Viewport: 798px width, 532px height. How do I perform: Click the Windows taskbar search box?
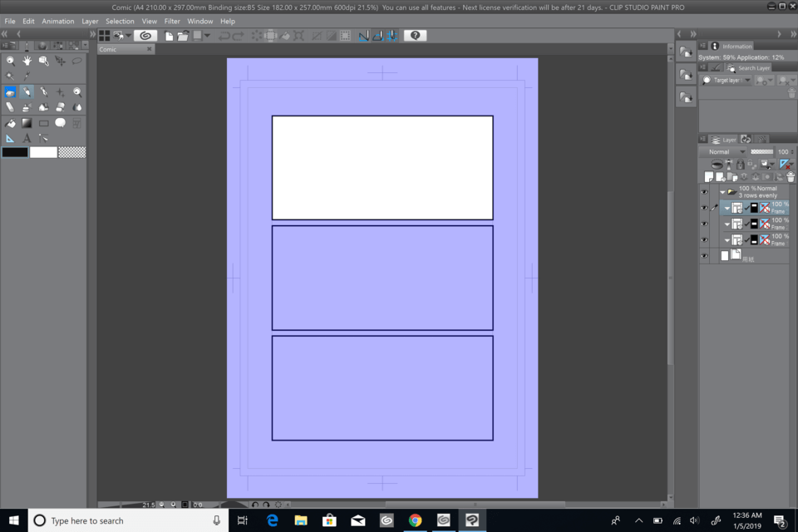click(x=125, y=520)
